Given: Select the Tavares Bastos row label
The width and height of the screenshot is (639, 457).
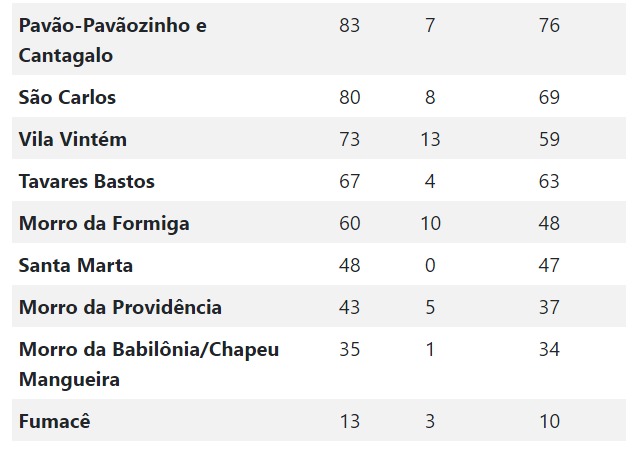Looking at the screenshot, I should (86, 181).
